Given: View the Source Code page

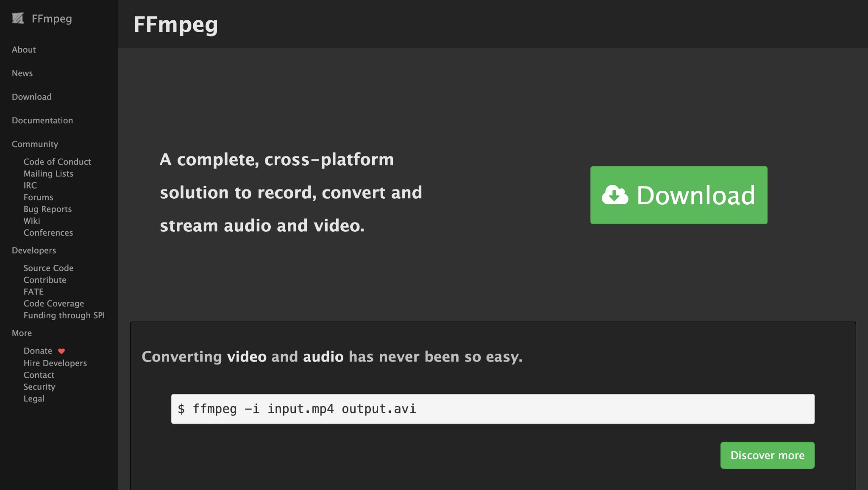Looking at the screenshot, I should tap(48, 268).
